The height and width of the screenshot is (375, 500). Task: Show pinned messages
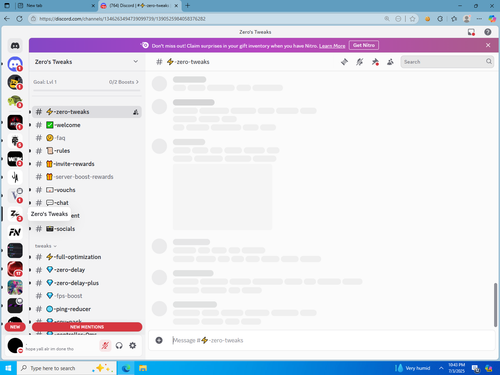pos(375,62)
